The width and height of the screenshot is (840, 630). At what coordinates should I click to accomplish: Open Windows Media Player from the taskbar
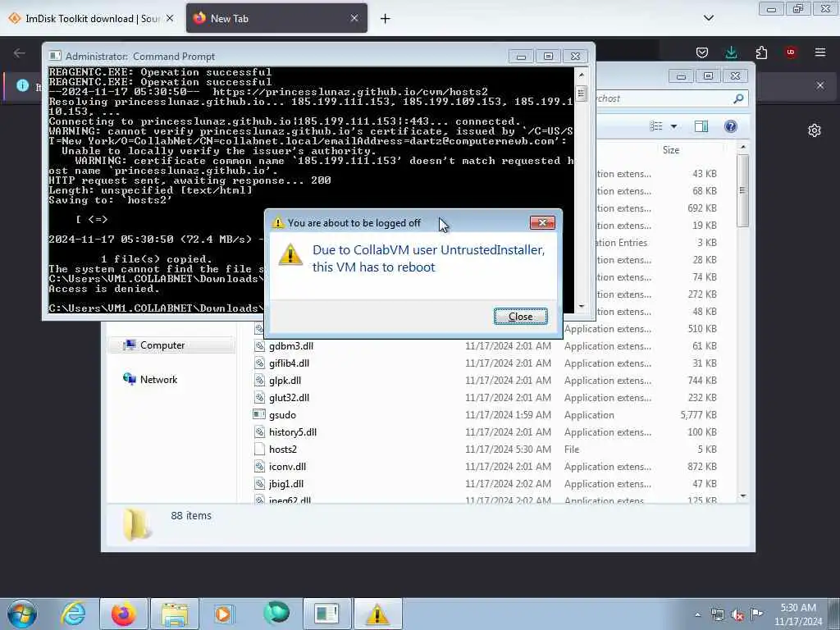[224, 614]
